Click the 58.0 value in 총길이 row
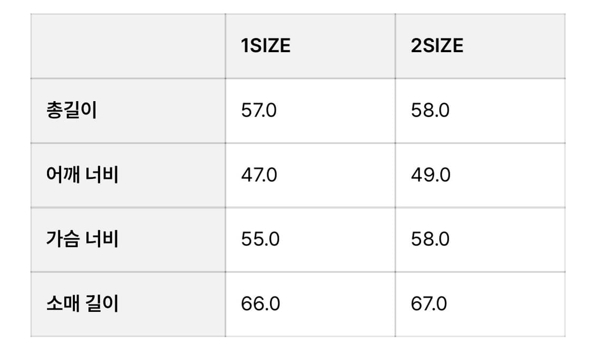This screenshot has height=364, width=593. [430, 111]
